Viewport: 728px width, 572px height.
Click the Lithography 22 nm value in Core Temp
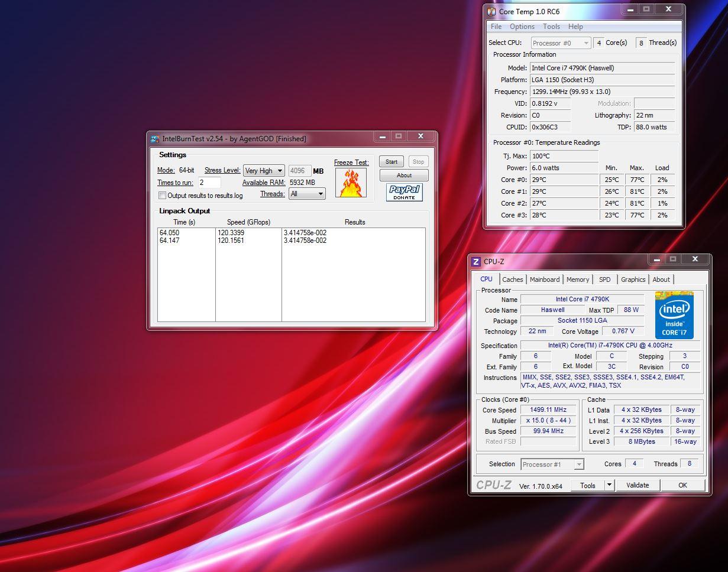tap(654, 115)
